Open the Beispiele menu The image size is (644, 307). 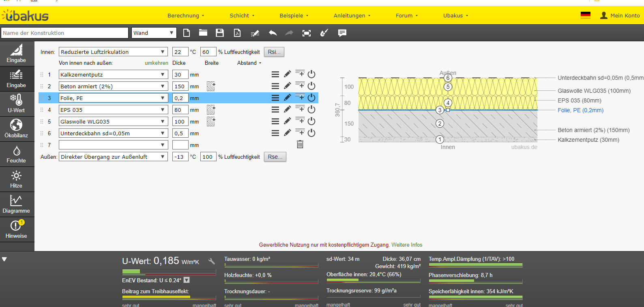(x=294, y=15)
